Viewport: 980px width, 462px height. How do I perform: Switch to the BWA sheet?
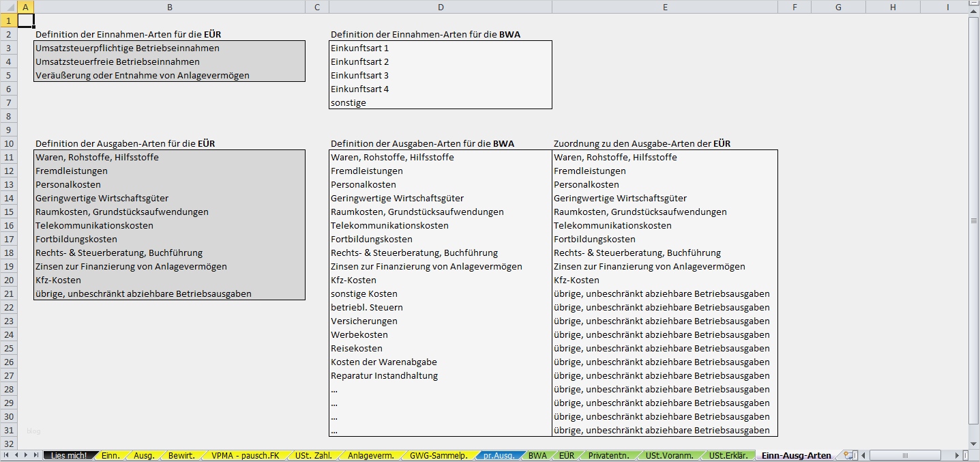(x=538, y=454)
